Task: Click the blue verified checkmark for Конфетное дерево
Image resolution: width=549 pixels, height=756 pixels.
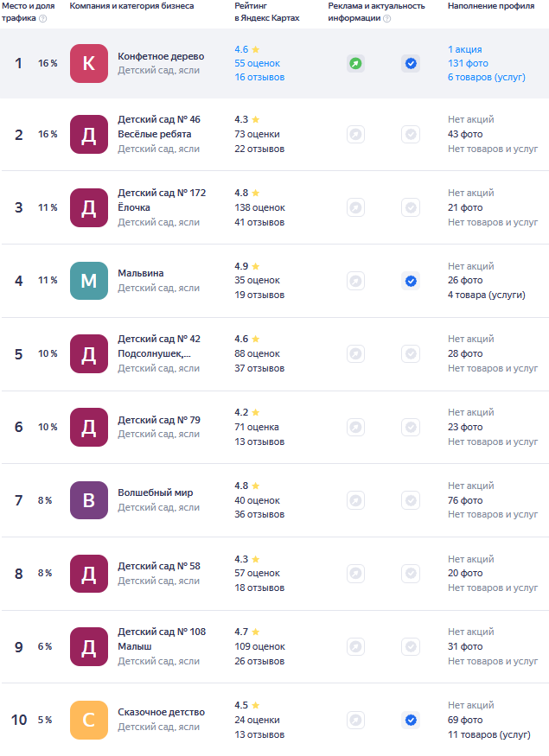Action: point(411,63)
